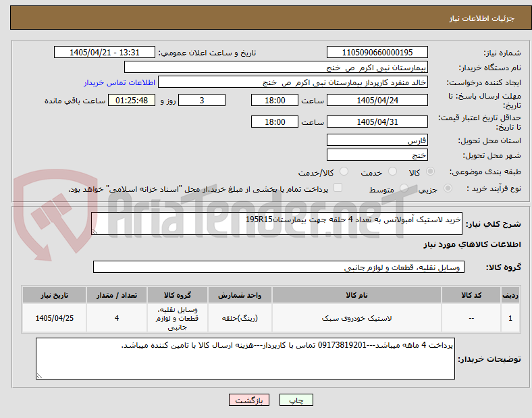The width and height of the screenshot is (532, 418).
Task: Click the remaining time field 01:25:48
Action: tap(132, 100)
